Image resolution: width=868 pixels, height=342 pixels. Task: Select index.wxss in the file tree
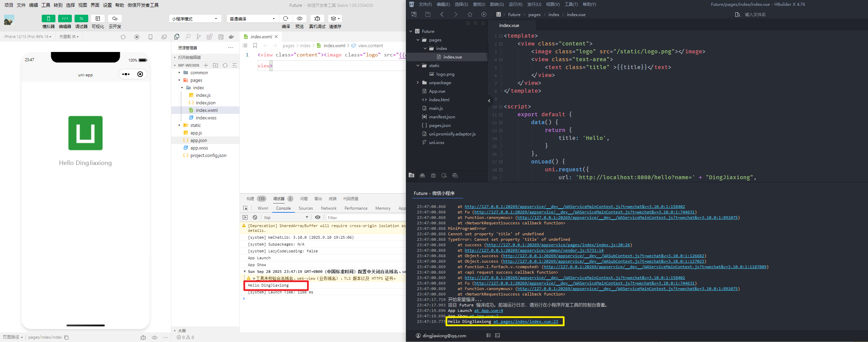[206, 118]
